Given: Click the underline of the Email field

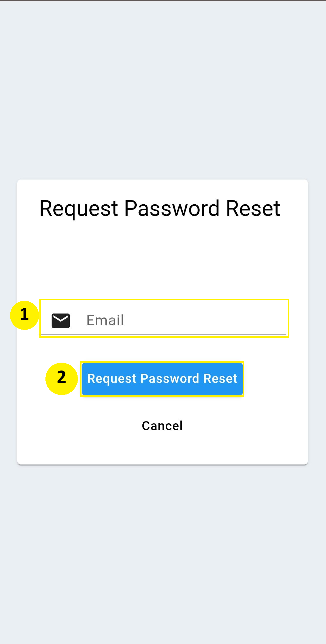Looking at the screenshot, I should click(164, 335).
